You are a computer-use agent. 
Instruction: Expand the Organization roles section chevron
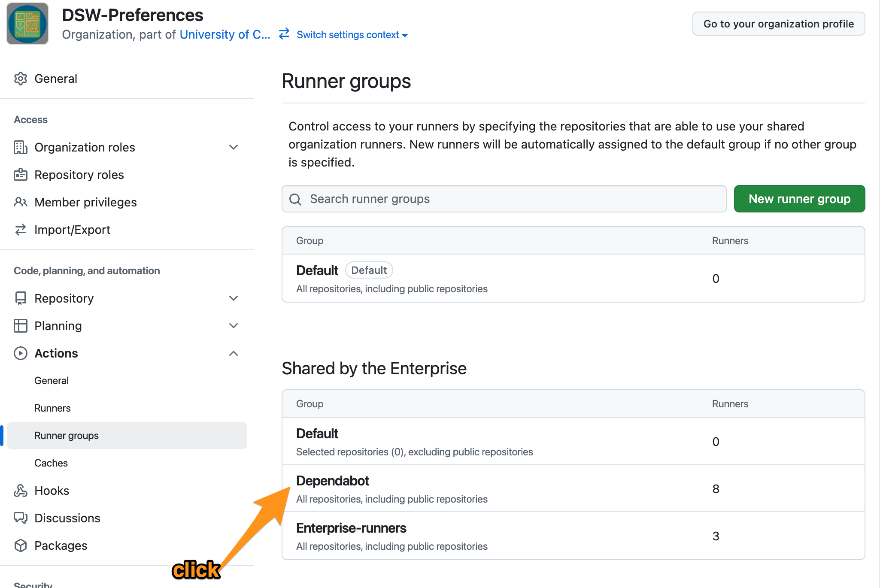(234, 147)
